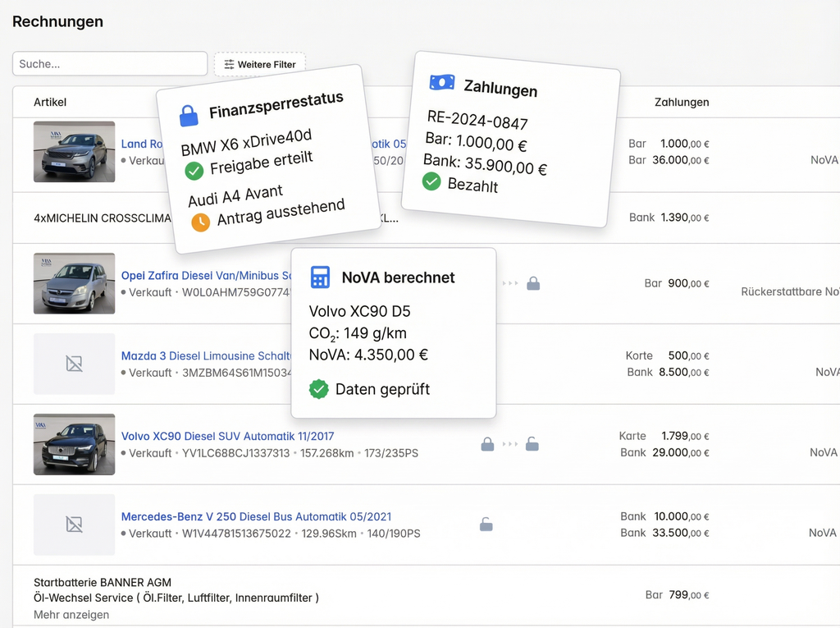Open the Weitere Filter options

coord(260,64)
